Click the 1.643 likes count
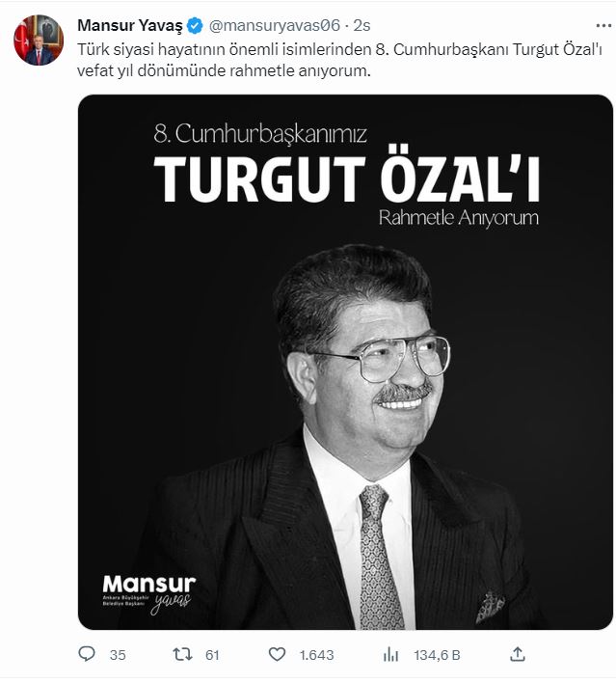616x683 pixels. tap(316, 655)
